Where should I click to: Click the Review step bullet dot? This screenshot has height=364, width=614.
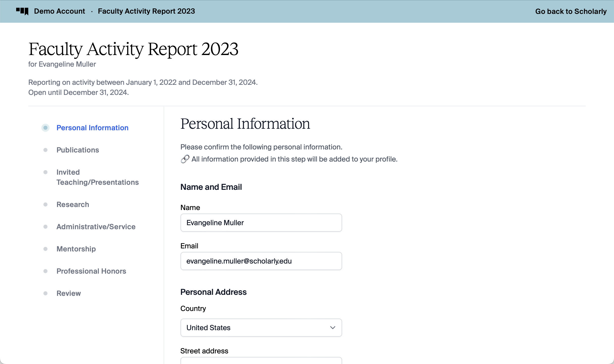[x=45, y=293]
